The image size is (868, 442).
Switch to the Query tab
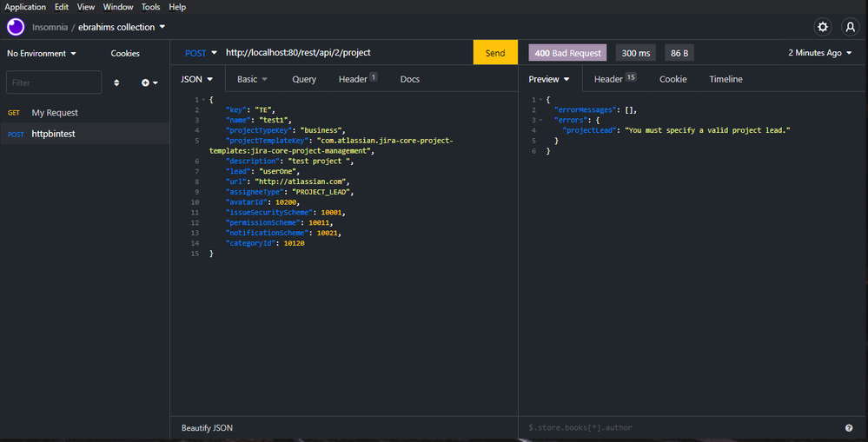click(304, 79)
